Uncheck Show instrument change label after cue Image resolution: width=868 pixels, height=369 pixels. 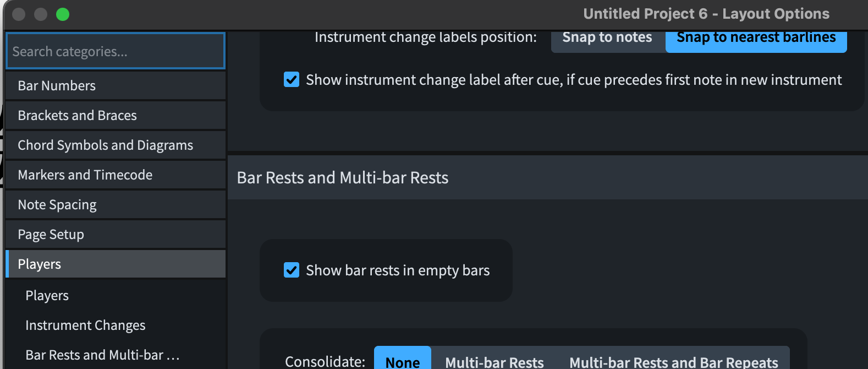tap(292, 80)
